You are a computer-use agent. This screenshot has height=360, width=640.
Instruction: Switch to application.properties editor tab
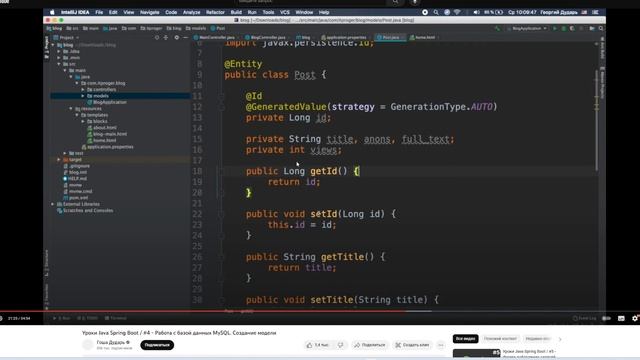345,38
